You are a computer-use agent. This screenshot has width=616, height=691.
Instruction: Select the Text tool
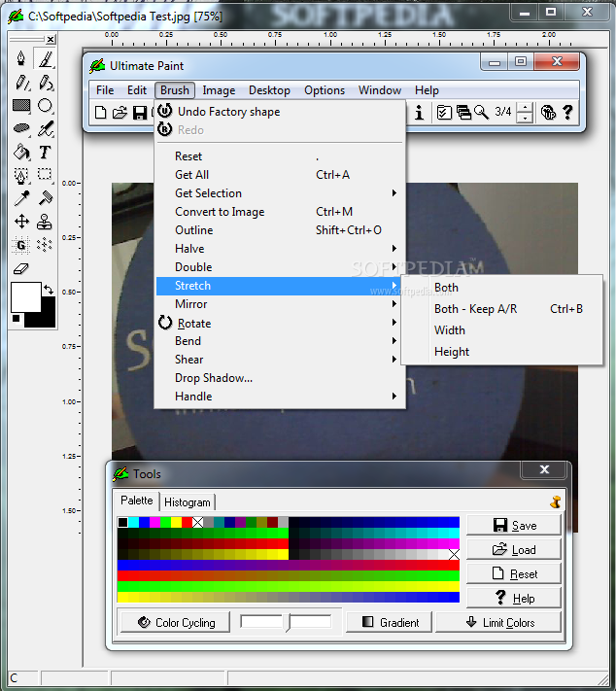pos(45,152)
